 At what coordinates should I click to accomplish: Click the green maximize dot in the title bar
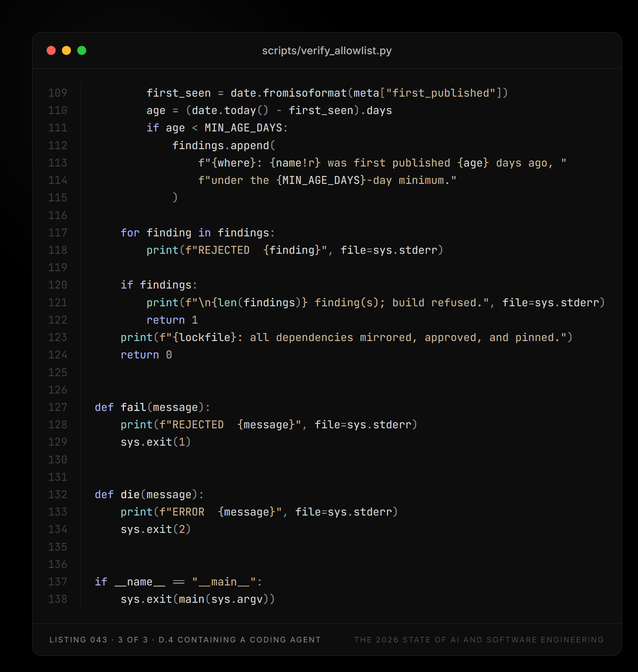(82, 50)
